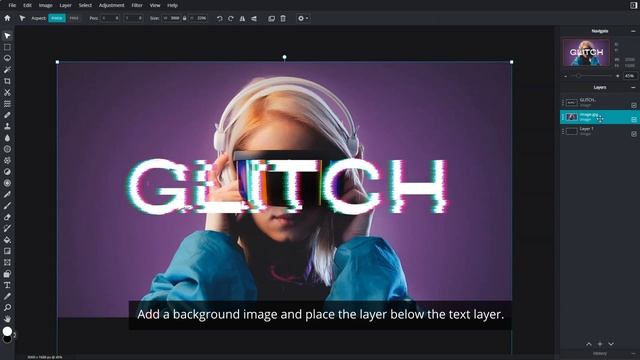Screen dimensions: 640x360
Task: Expand the History panel at bottom right
Action: point(633,354)
